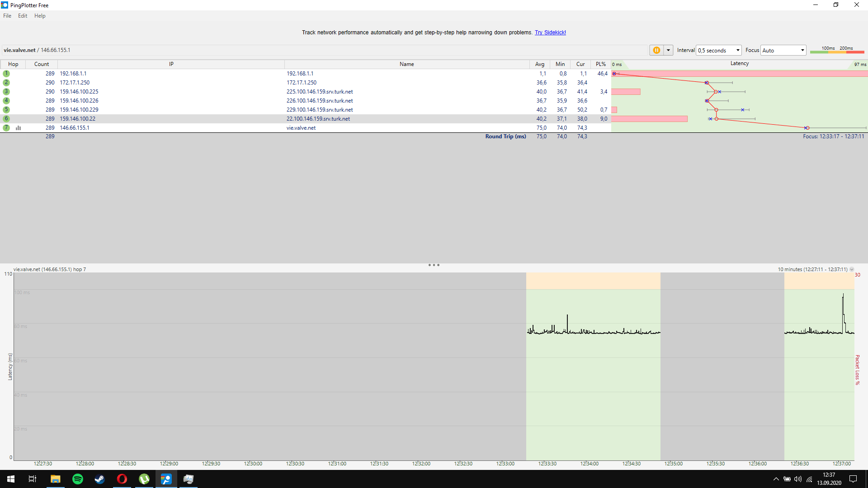
Task: Open Spotify from the taskbar
Action: tap(78, 479)
